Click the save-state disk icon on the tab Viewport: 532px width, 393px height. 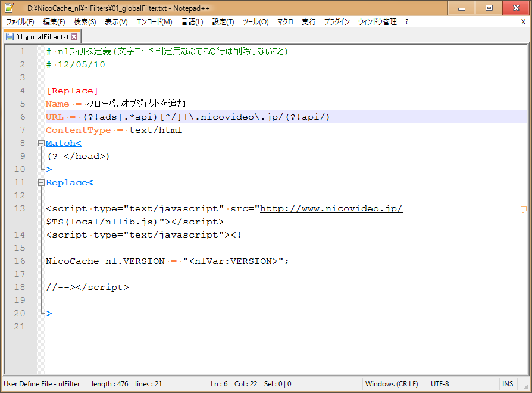[10, 37]
